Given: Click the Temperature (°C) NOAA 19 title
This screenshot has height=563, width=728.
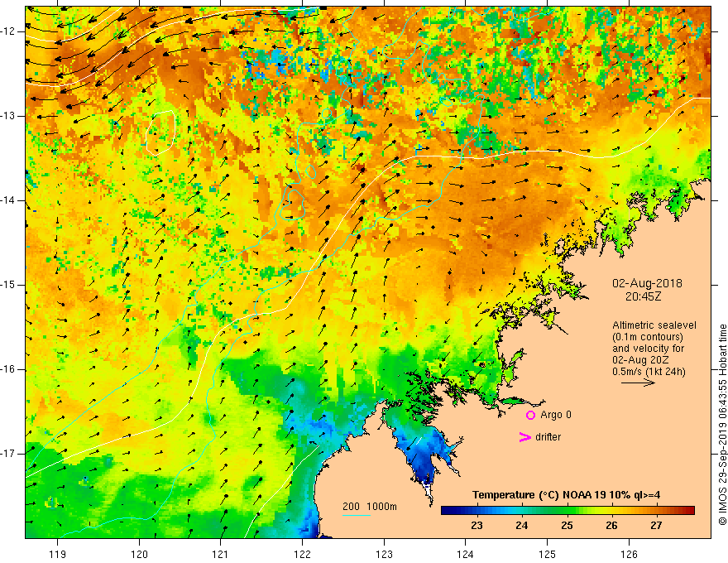Looking at the screenshot, I should (x=566, y=495).
